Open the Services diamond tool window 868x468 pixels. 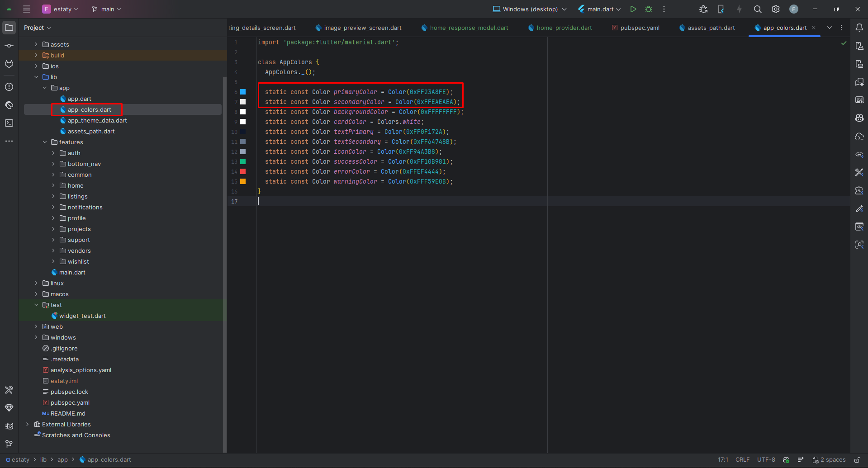(x=9, y=408)
